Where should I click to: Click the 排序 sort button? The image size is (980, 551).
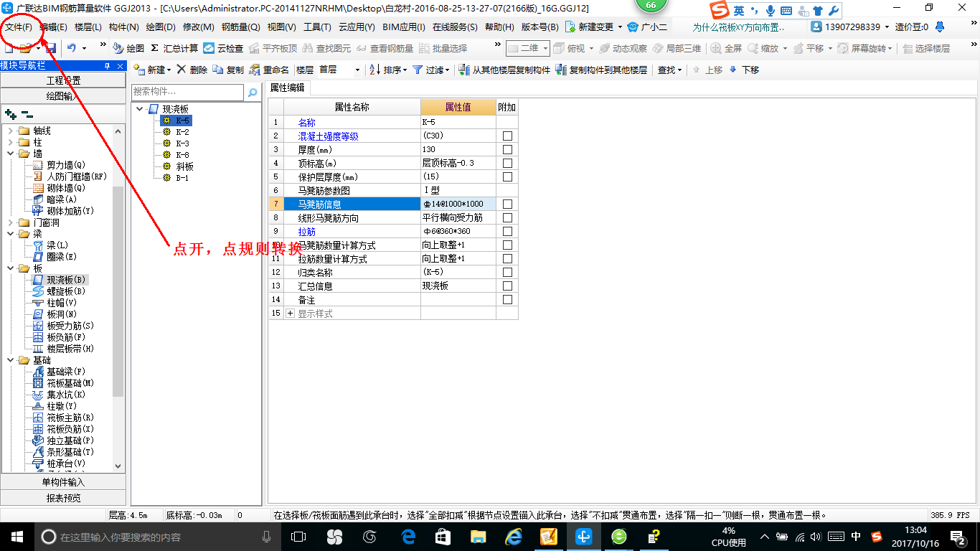coord(388,70)
